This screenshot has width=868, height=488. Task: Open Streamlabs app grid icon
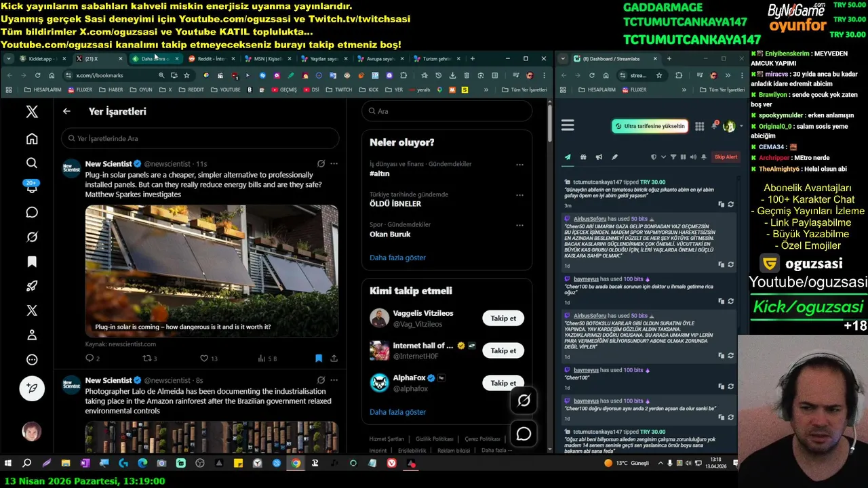(699, 126)
